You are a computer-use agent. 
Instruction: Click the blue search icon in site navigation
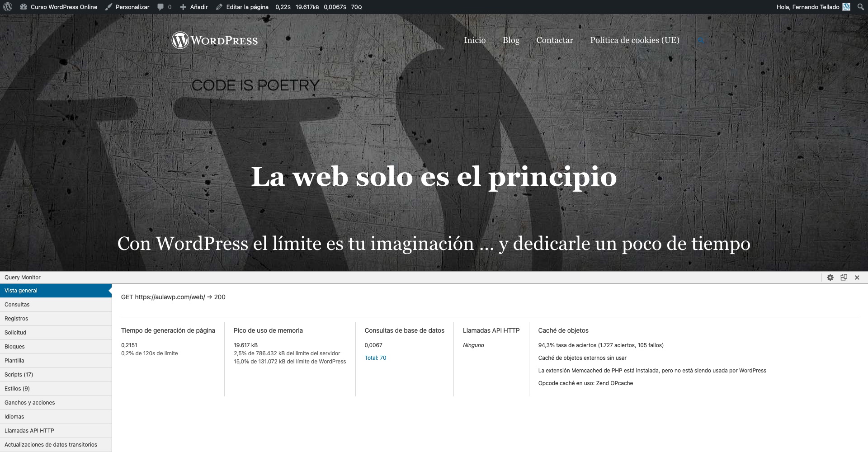point(700,40)
